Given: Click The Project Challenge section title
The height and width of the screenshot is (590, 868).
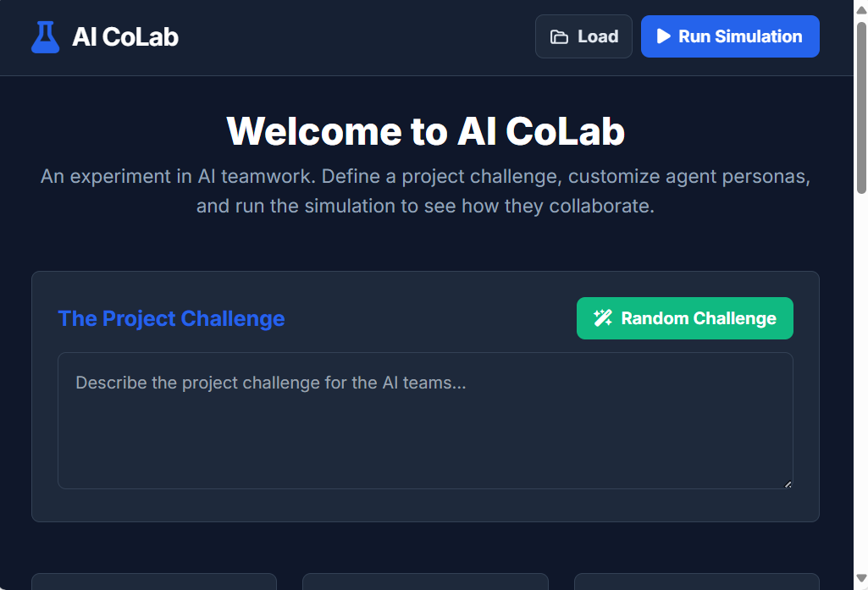Looking at the screenshot, I should 171,318.
